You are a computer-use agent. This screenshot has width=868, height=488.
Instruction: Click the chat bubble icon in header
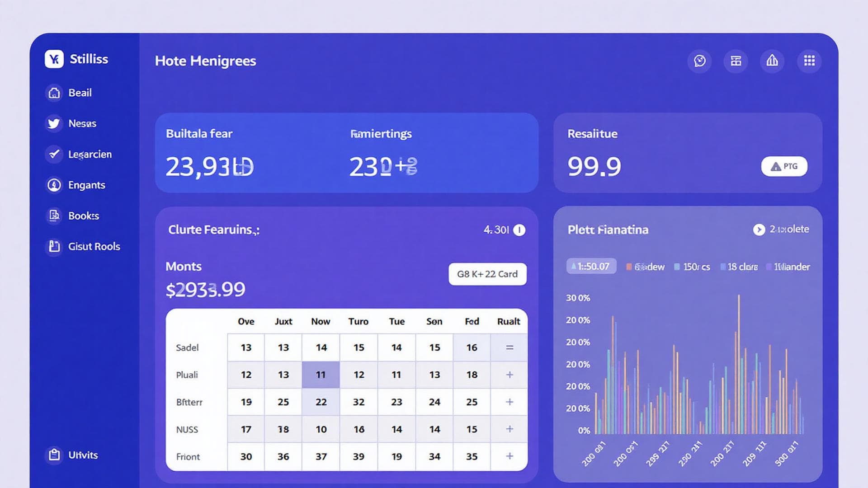click(699, 61)
